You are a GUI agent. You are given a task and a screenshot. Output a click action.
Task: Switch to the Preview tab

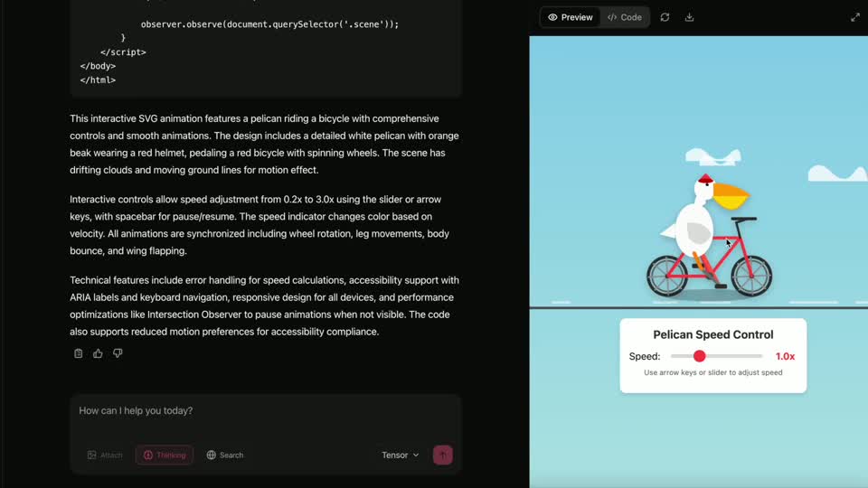coord(571,17)
